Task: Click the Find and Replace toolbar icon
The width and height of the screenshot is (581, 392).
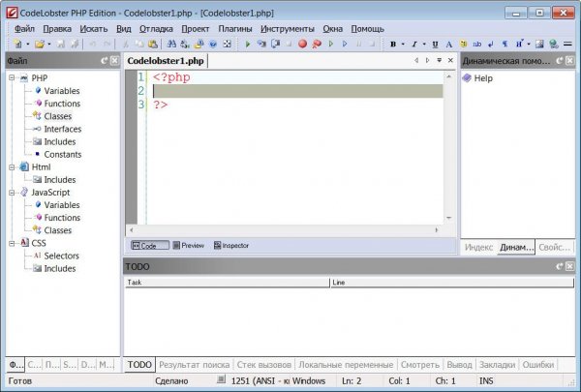Action: coord(185,45)
